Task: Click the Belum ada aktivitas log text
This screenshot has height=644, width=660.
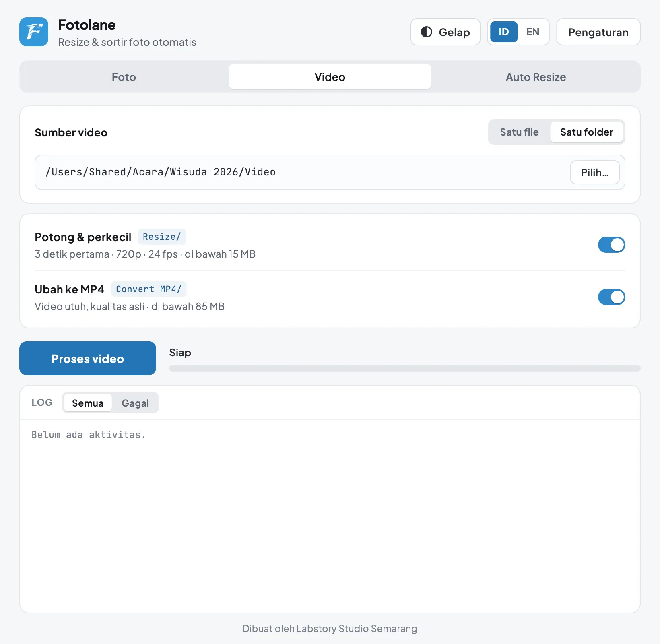Action: click(x=89, y=435)
